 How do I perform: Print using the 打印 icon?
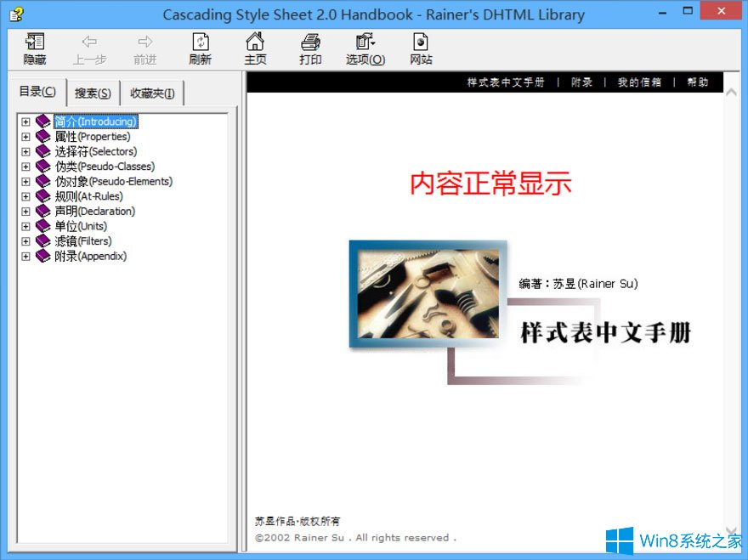point(310,42)
